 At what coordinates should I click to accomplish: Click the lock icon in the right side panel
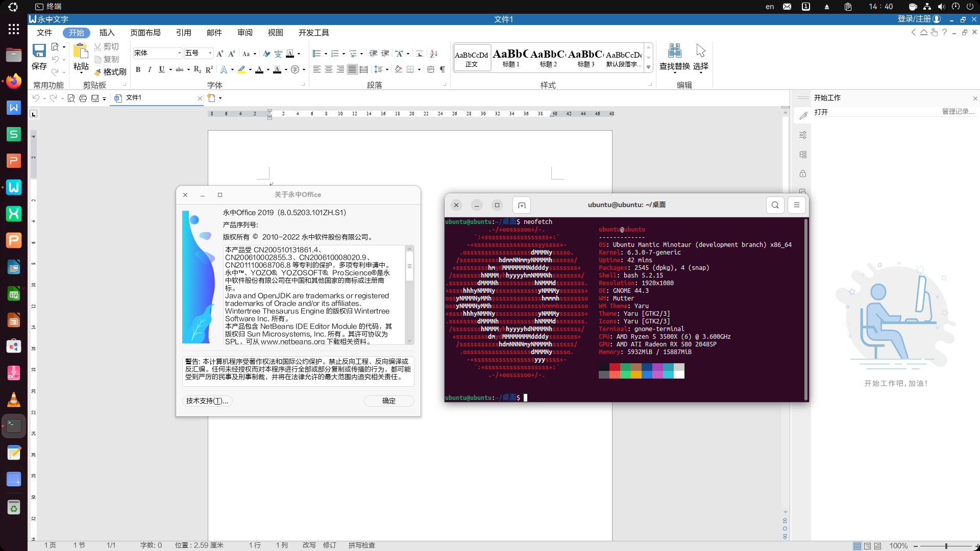point(803,173)
